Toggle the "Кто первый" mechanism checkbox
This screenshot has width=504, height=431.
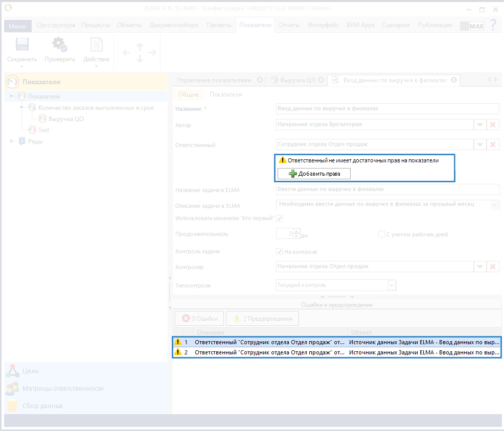click(280, 219)
